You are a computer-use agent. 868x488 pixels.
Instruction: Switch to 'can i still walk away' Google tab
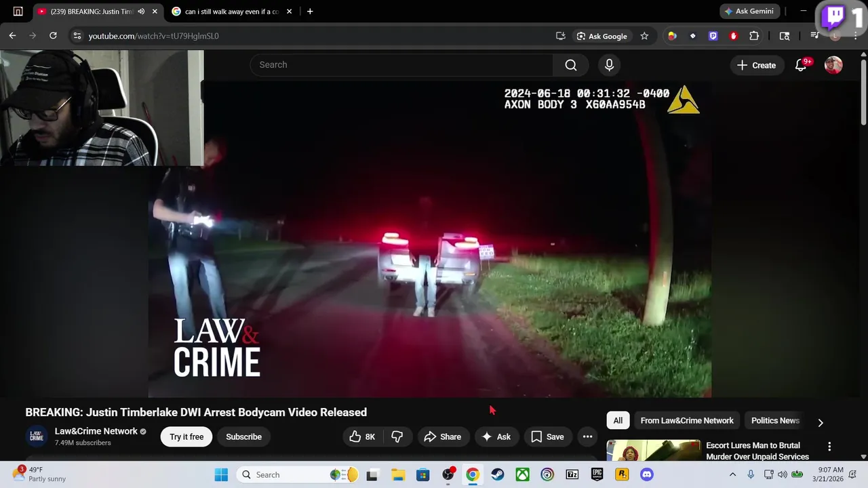[232, 12]
